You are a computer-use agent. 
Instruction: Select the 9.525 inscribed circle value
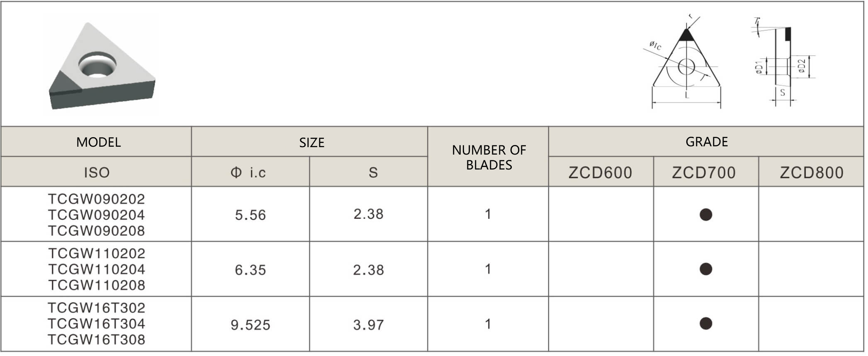(250, 325)
